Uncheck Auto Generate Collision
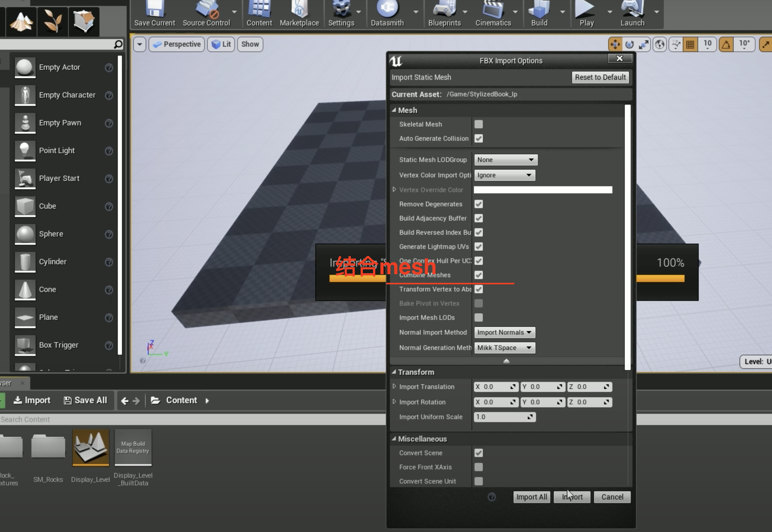 coord(479,138)
